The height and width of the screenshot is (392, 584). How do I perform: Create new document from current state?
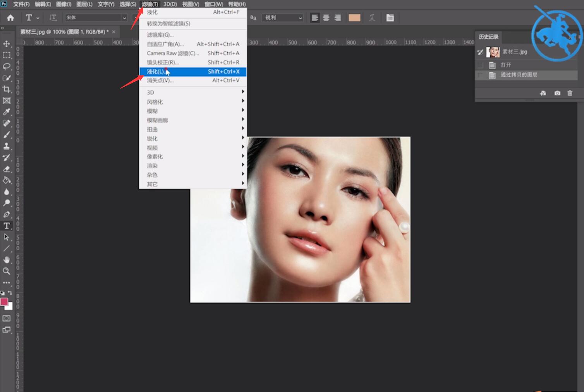click(x=543, y=93)
